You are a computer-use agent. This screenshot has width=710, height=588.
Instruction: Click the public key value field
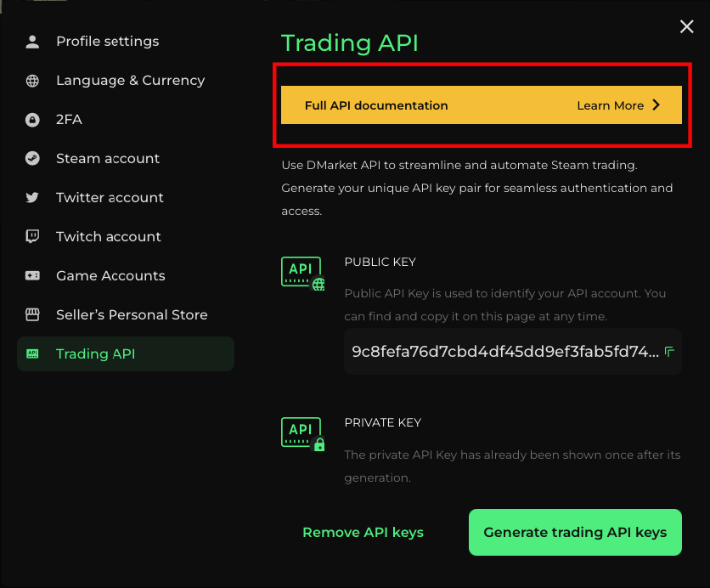point(513,352)
